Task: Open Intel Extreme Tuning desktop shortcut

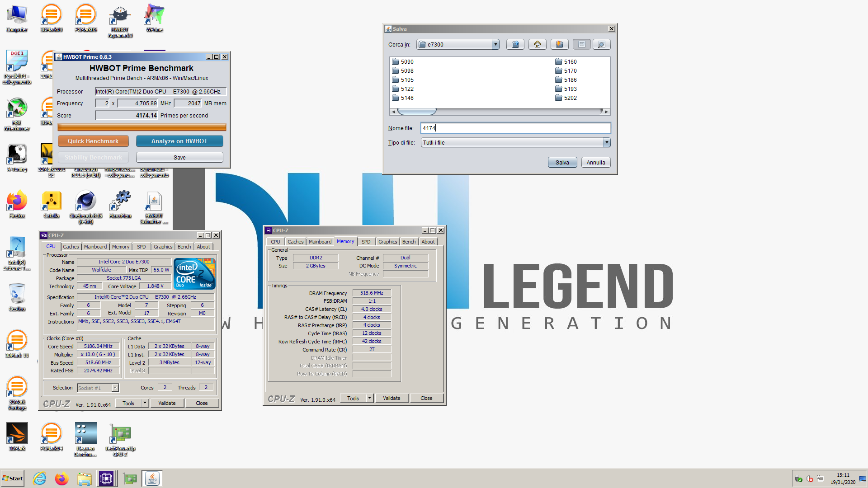Action: coord(17,254)
